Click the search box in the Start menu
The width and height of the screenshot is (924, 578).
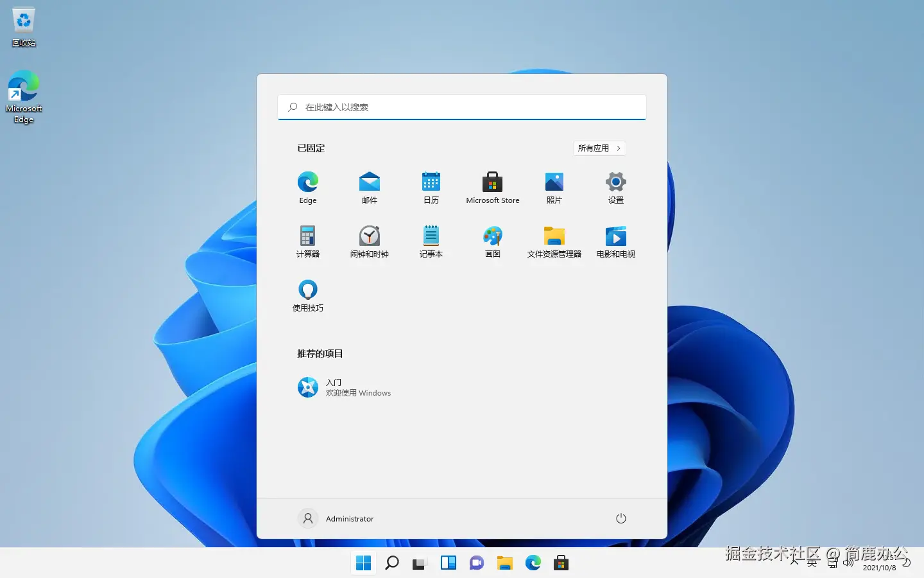[x=461, y=107]
